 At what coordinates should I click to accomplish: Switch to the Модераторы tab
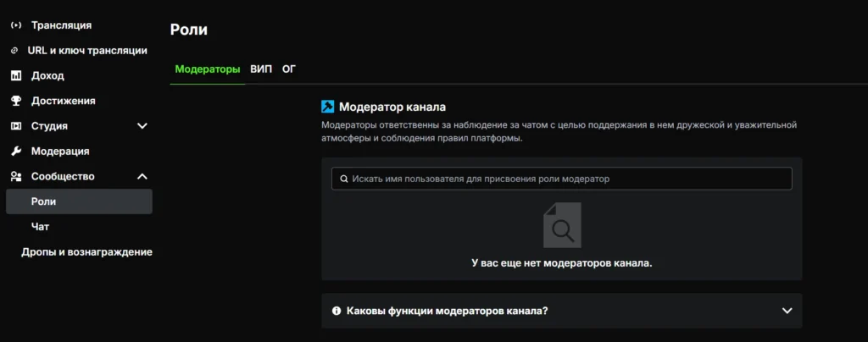tap(208, 69)
